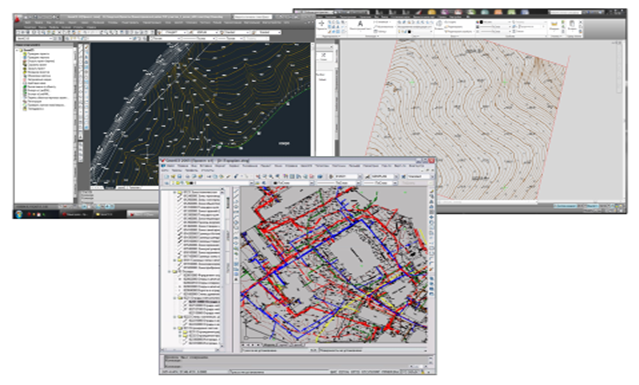Click the search field in dark window's title bar
The width and height of the screenshot is (639, 385).
(252, 17)
